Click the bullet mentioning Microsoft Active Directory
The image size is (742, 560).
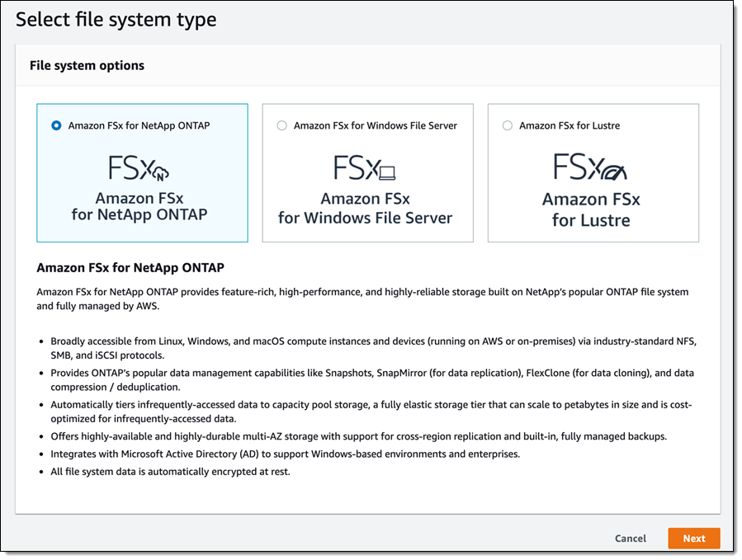(286, 454)
